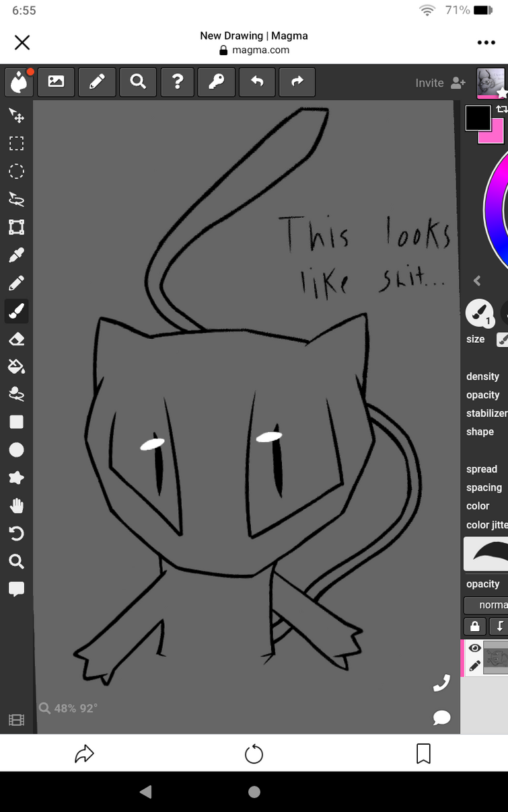Click the clip layer down-arrow button
This screenshot has height=812, width=508.
(x=499, y=626)
